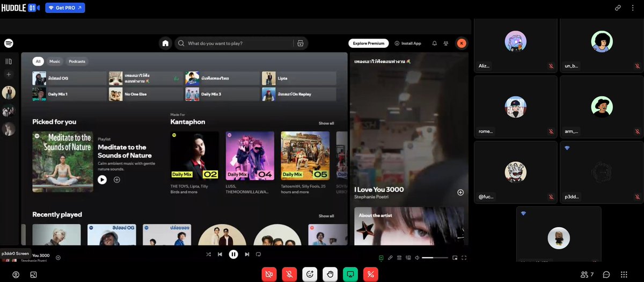Open the emoji reactions picker
Image resolution: width=644 pixels, height=282 pixels.
(x=310, y=274)
